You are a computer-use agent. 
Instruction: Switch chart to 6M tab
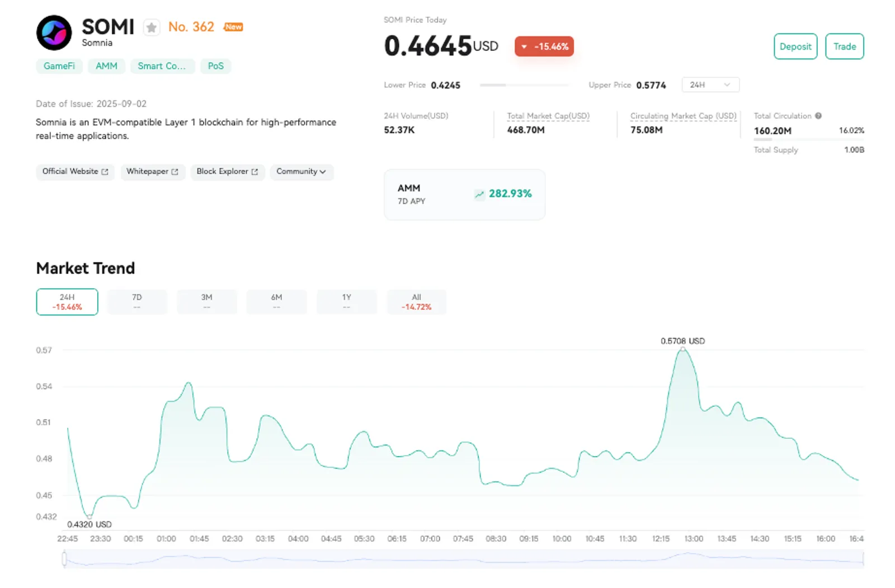coord(276,302)
